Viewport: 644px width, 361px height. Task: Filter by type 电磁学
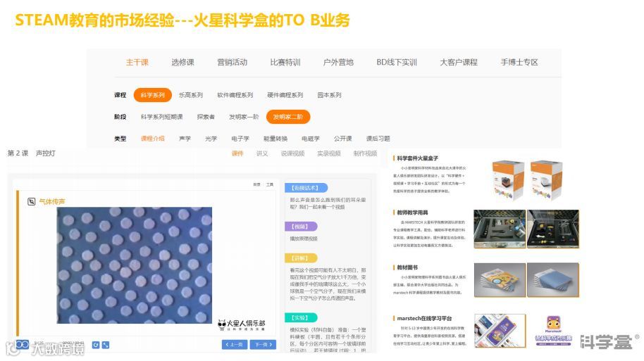pyautogui.click(x=311, y=139)
